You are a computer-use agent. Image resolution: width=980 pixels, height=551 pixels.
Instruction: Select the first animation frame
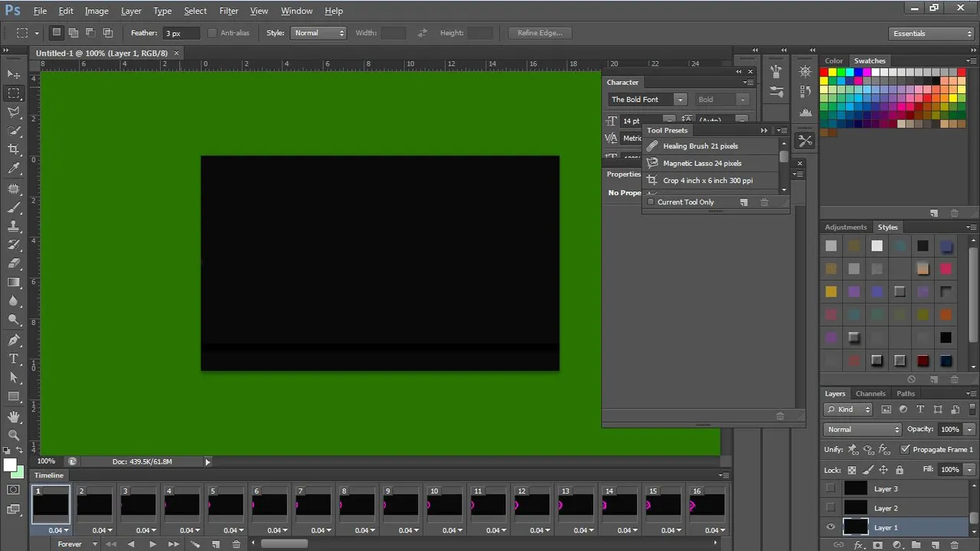pyautogui.click(x=51, y=504)
